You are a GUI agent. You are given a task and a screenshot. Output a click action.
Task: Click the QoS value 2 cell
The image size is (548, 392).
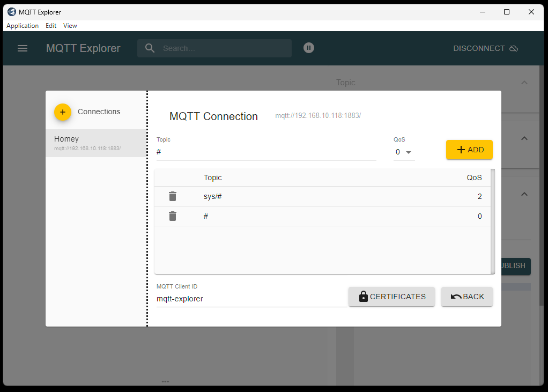pos(479,196)
